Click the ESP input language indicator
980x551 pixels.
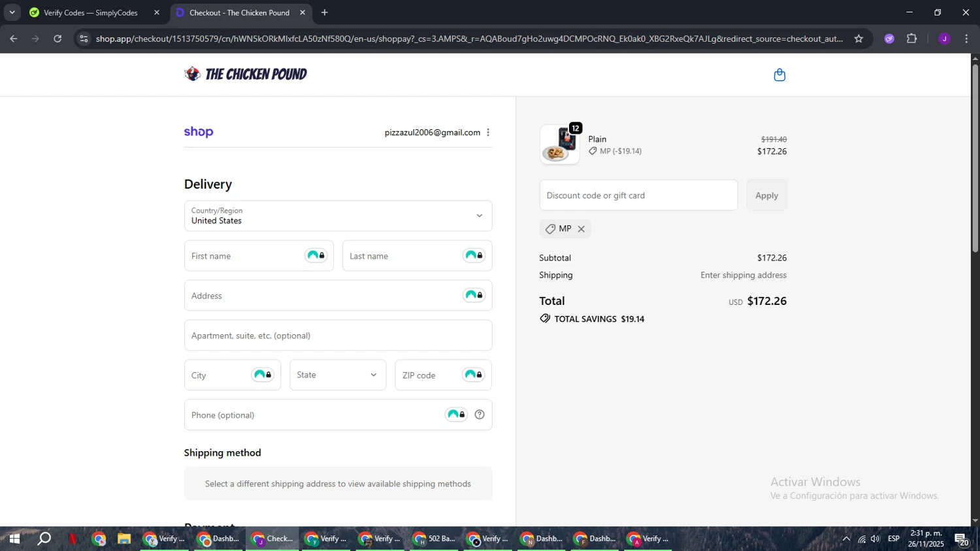click(x=894, y=539)
